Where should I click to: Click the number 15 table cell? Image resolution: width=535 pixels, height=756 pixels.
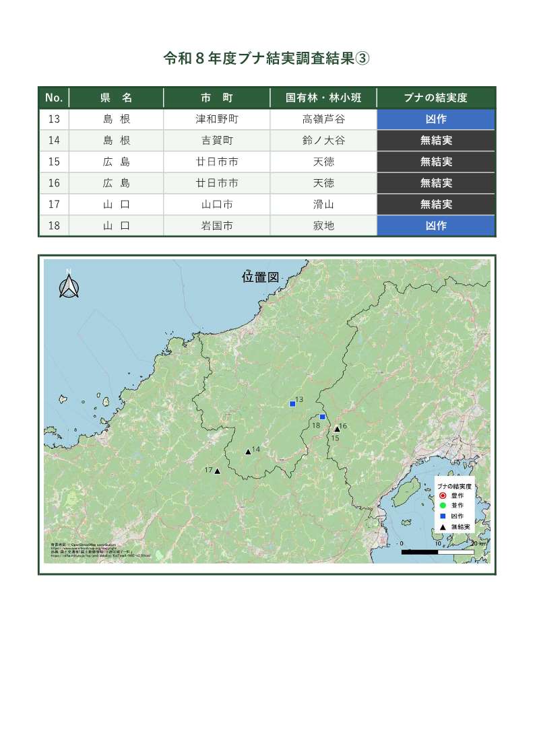click(54, 162)
